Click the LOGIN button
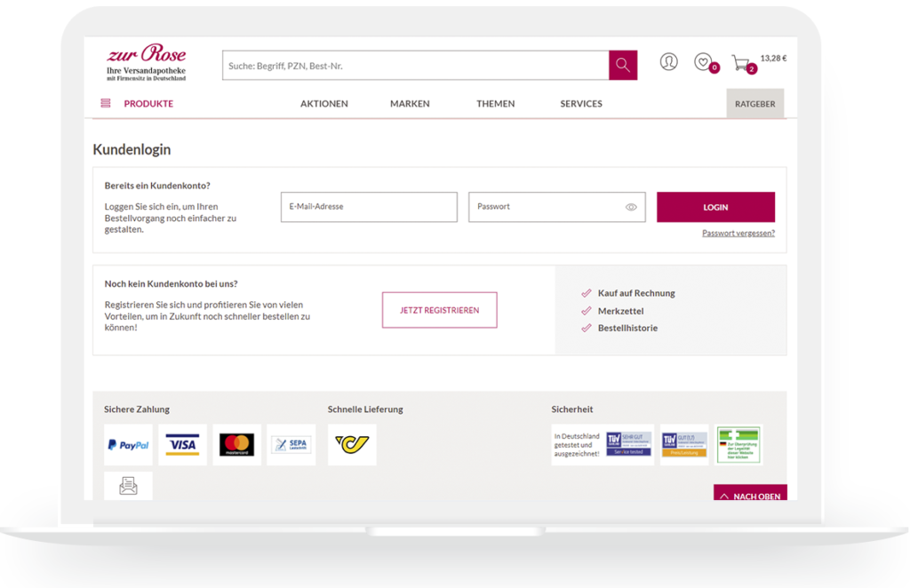This screenshot has height=588, width=910. (715, 207)
